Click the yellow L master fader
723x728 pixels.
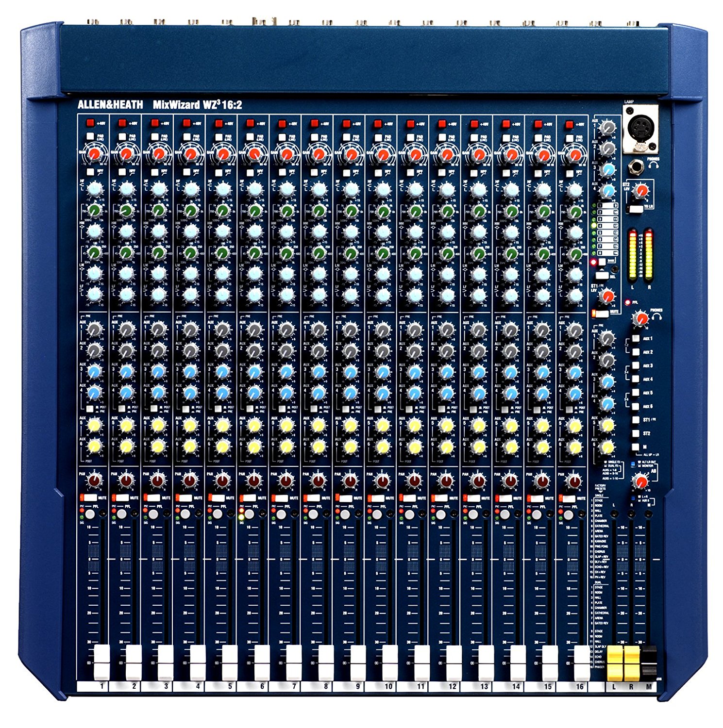click(615, 662)
